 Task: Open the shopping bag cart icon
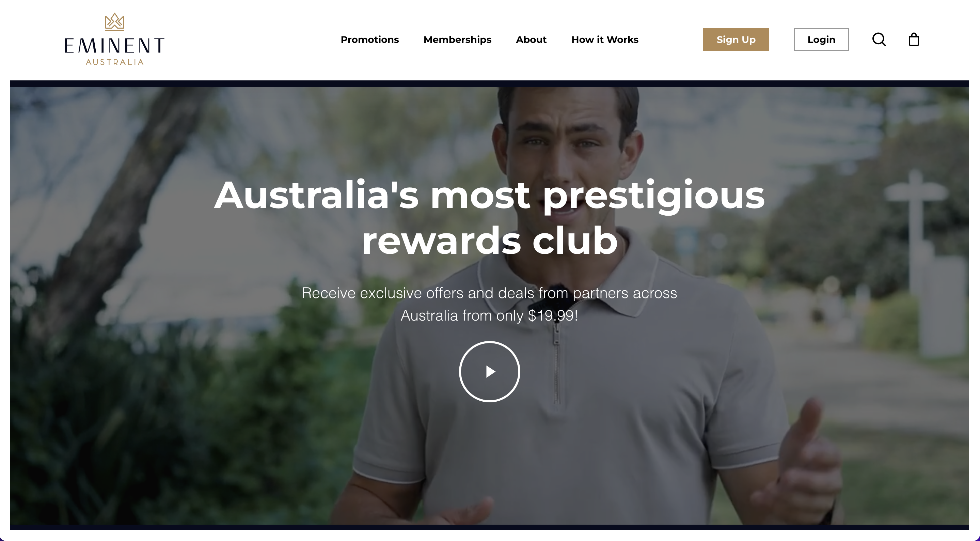point(913,39)
